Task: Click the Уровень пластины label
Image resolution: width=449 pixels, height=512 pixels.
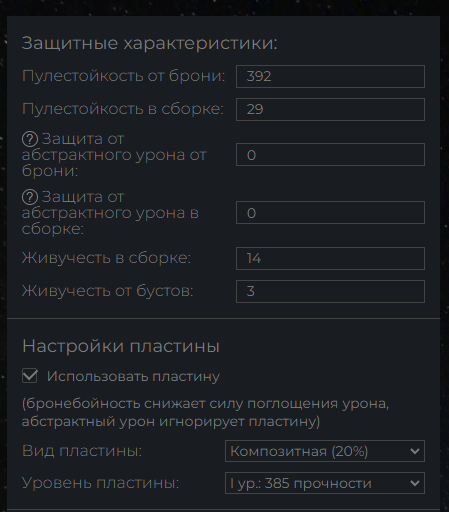Action: pyautogui.click(x=101, y=483)
